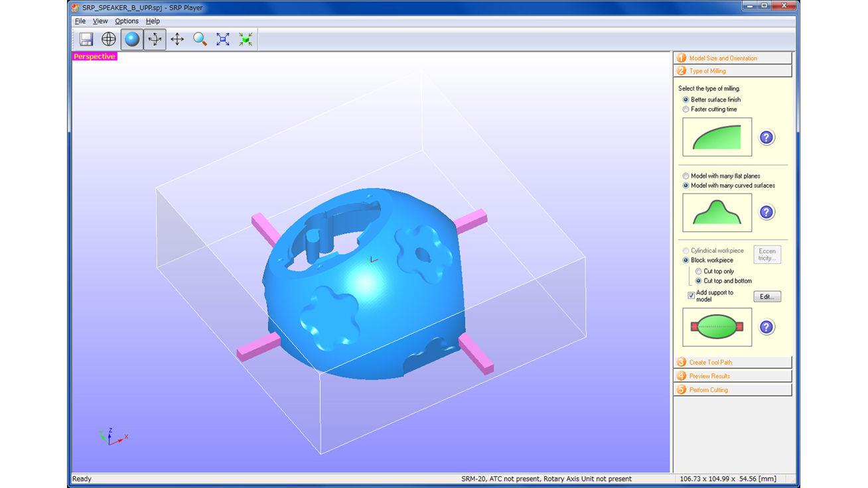Image resolution: width=868 pixels, height=488 pixels.
Task: Select the magnifier Zoom tool
Action: click(200, 39)
